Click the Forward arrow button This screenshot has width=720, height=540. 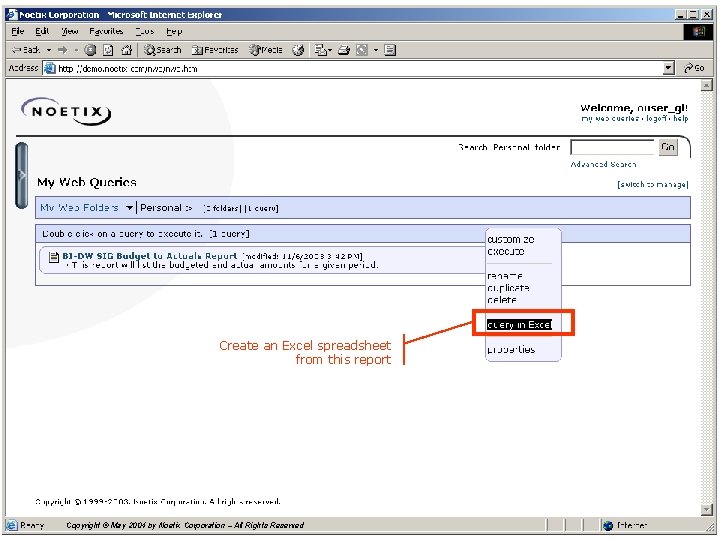tap(63, 50)
